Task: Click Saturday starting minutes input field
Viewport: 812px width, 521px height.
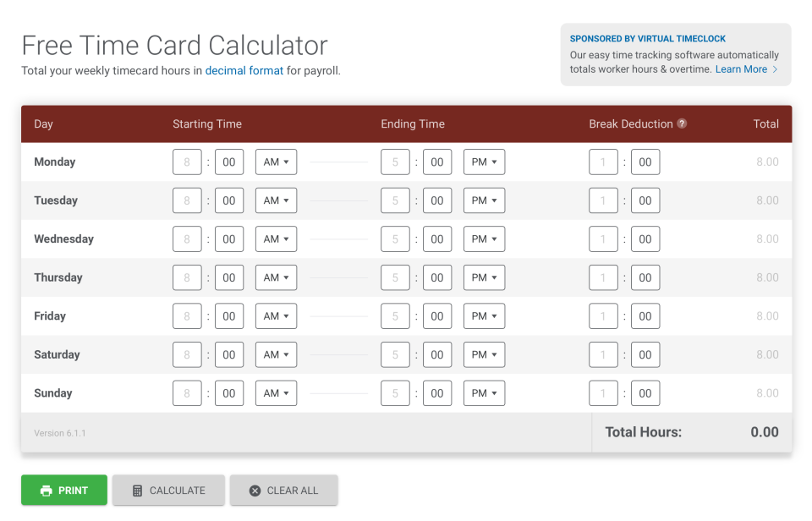Action: tap(229, 355)
